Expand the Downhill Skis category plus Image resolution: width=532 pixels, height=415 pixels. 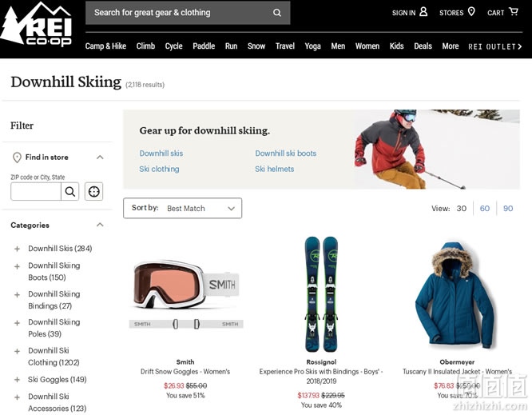(17, 249)
